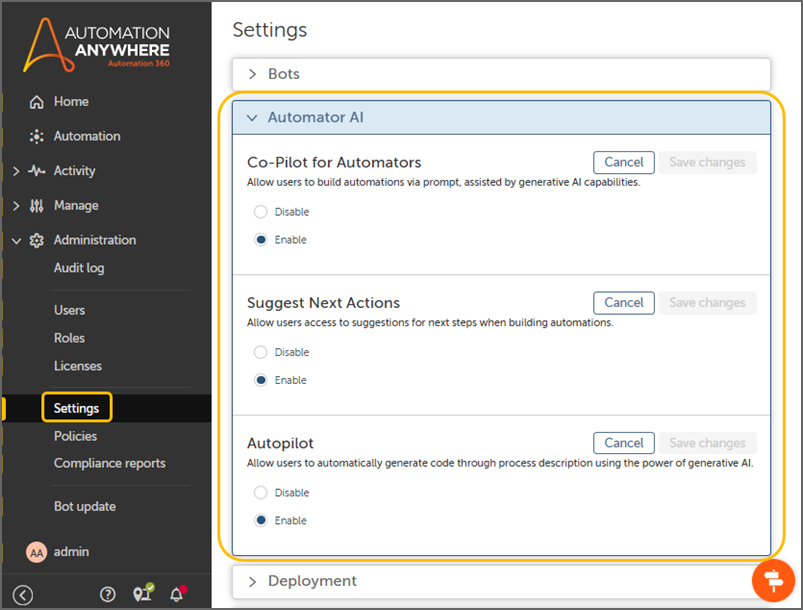
Task: Select Enable for Co-Pilot for Automators
Action: [261, 240]
